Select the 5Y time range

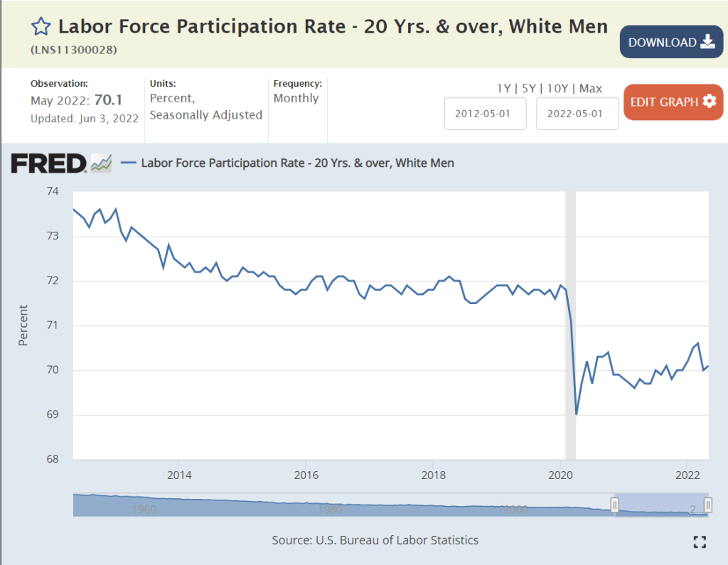point(530,88)
